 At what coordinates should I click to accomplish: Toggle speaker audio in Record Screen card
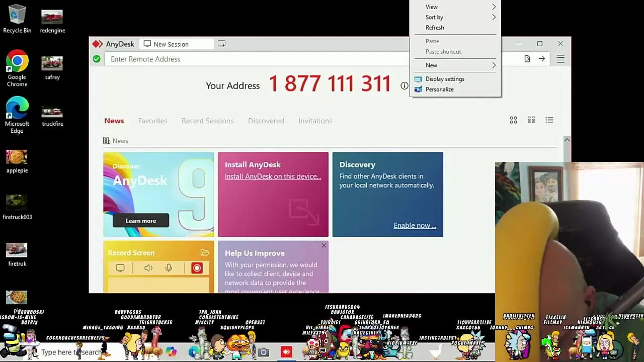pyautogui.click(x=148, y=268)
